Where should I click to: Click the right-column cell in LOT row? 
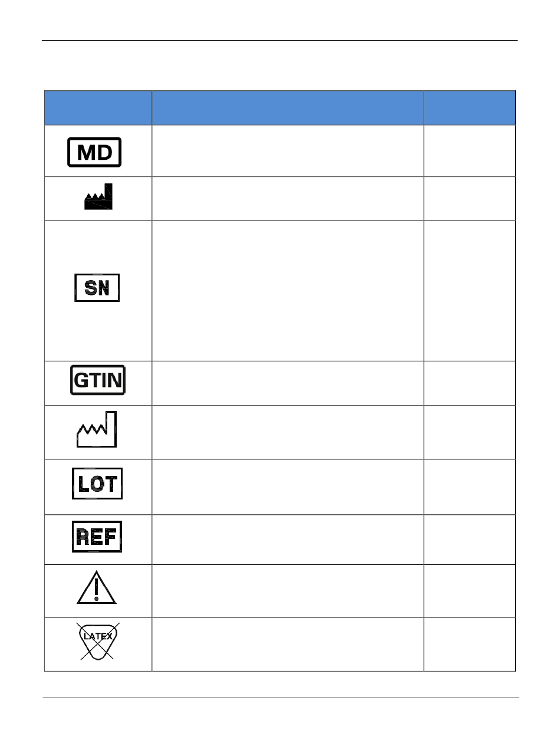470,486
